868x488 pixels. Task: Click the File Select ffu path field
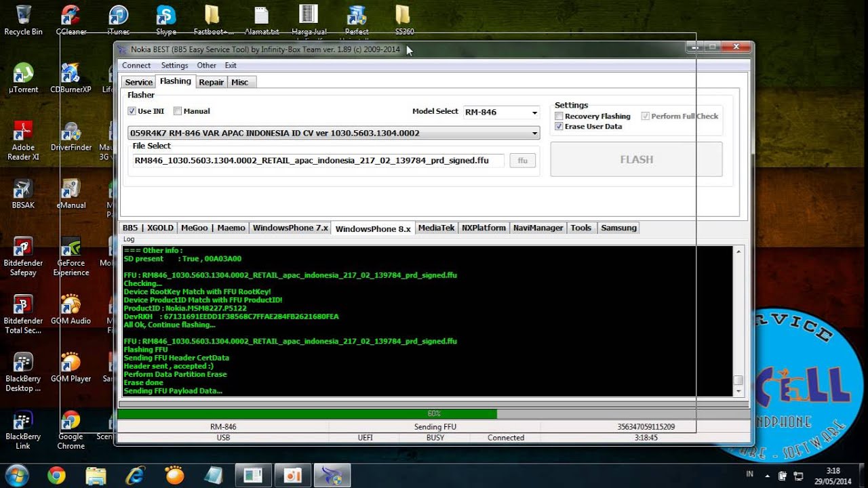(x=319, y=161)
